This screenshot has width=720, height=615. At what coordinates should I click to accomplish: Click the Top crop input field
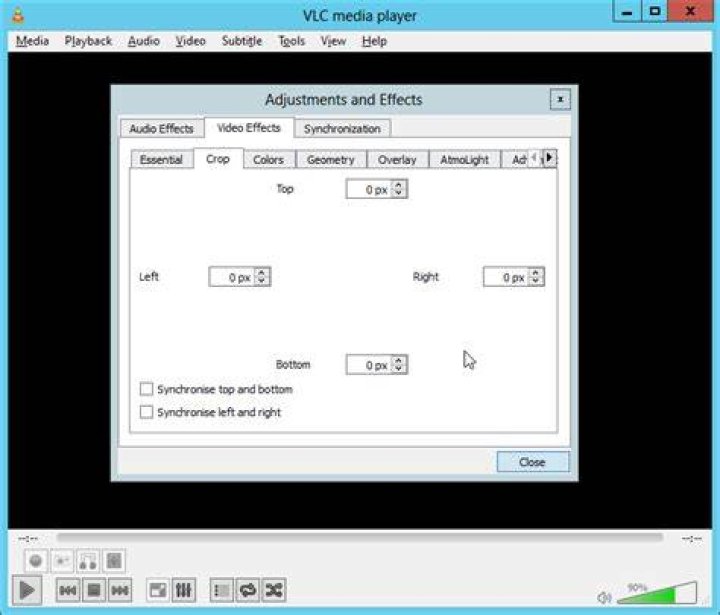coord(370,189)
